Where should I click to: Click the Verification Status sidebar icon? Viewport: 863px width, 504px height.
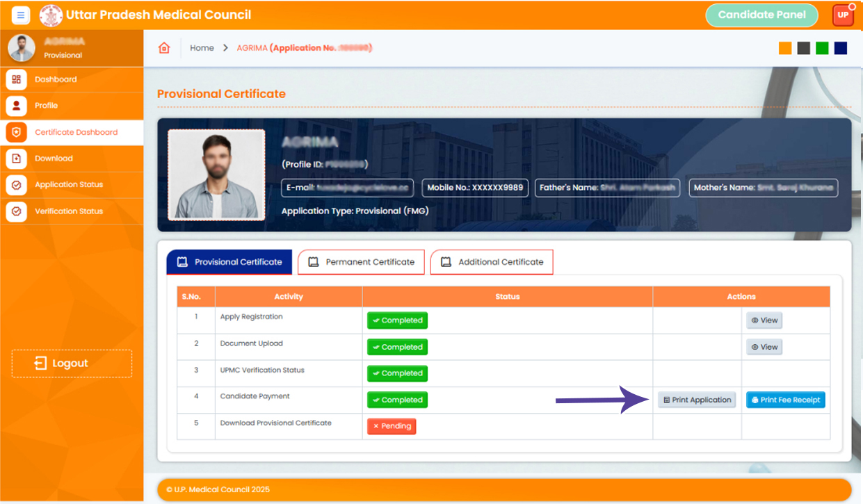pos(17,211)
